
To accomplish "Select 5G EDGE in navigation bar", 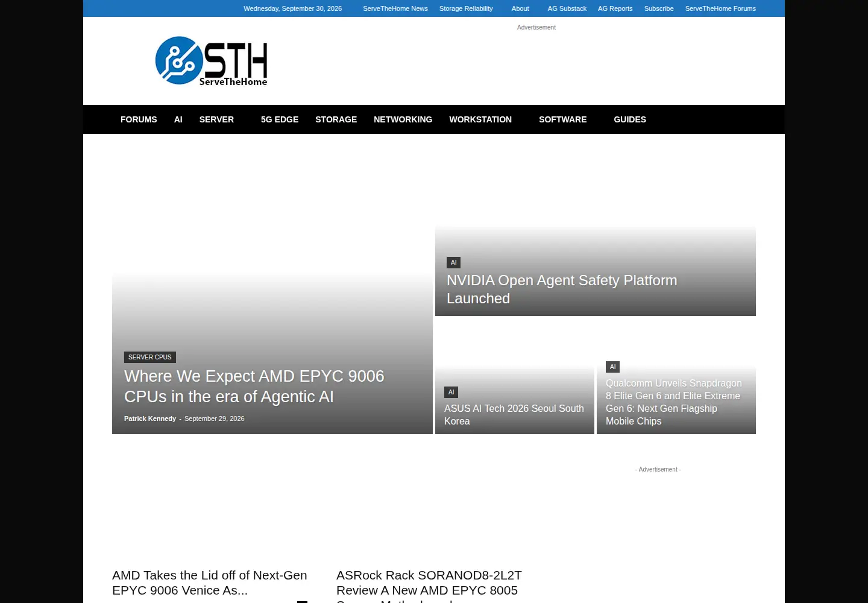I will (280, 119).
